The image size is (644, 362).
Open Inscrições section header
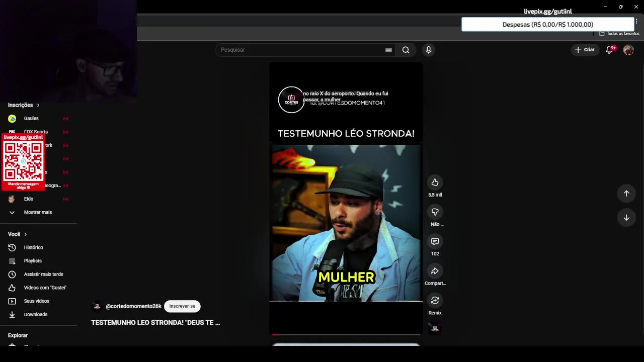pyautogui.click(x=24, y=105)
